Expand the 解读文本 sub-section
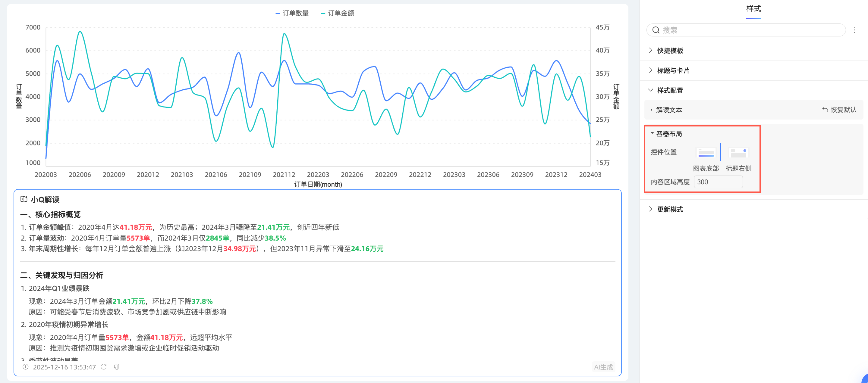The image size is (868, 383). pyautogui.click(x=669, y=110)
